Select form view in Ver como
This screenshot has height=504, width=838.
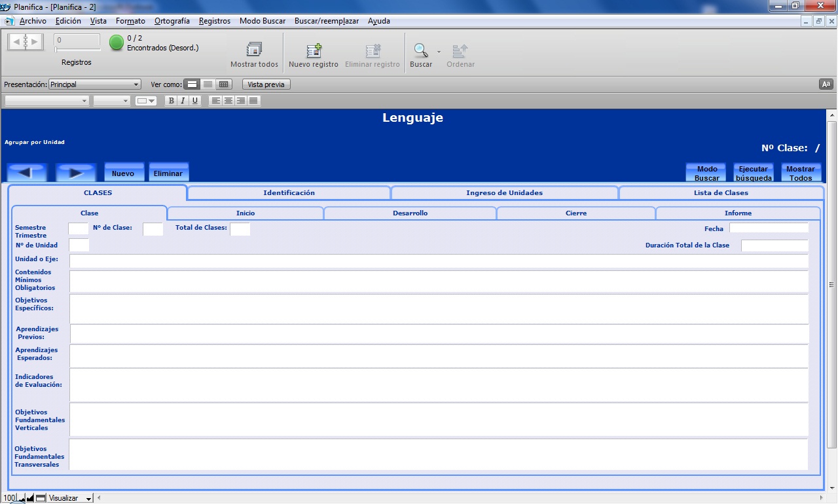pyautogui.click(x=192, y=84)
